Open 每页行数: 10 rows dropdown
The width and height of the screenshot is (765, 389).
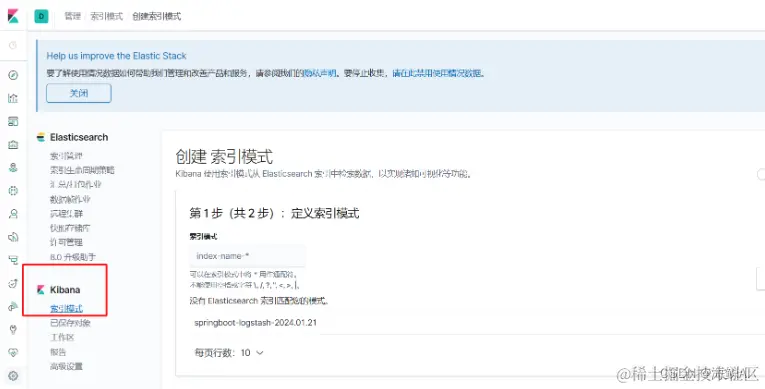point(229,353)
